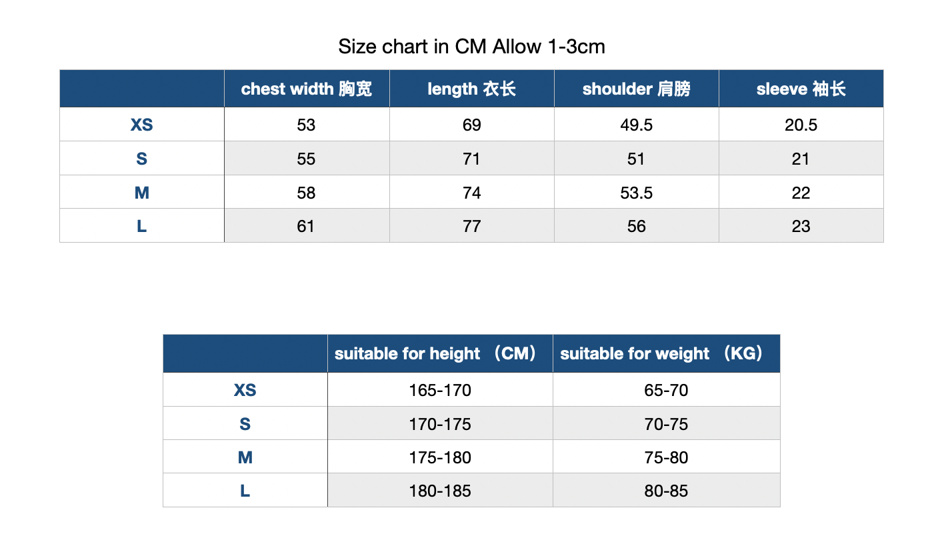Select the weight range 70-75
This screenshot has height=560, width=944.
click(666, 424)
